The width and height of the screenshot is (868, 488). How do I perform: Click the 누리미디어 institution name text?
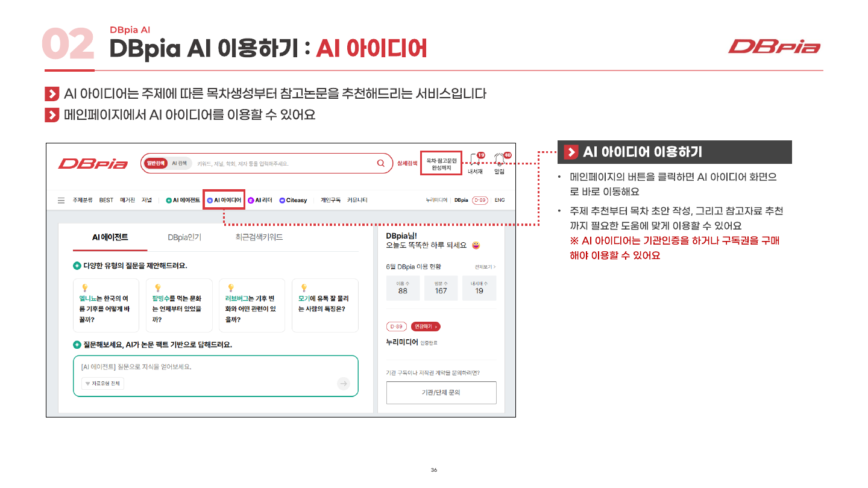pyautogui.click(x=402, y=342)
